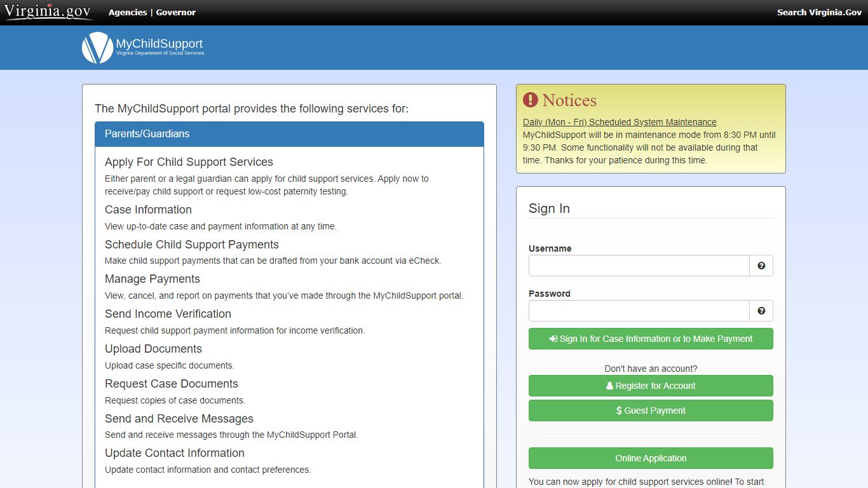Expand the Parents/Guardians panel header
Screen dimensions: 868x488
289,134
